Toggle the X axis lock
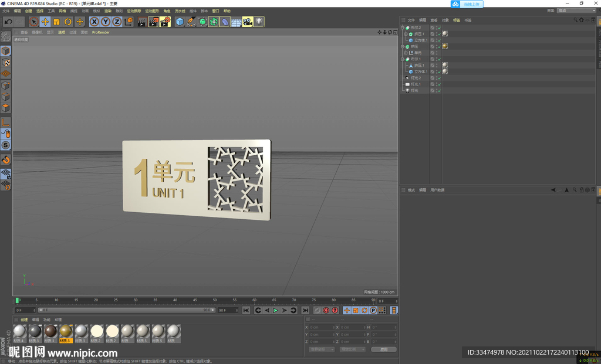This screenshot has width=601, height=364. point(94,22)
